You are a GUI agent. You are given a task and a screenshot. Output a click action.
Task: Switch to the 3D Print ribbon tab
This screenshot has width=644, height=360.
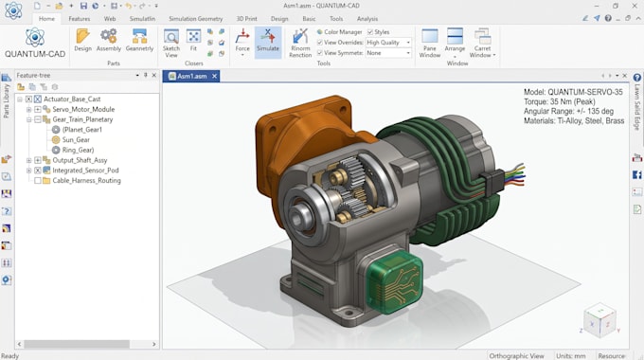pos(246,19)
